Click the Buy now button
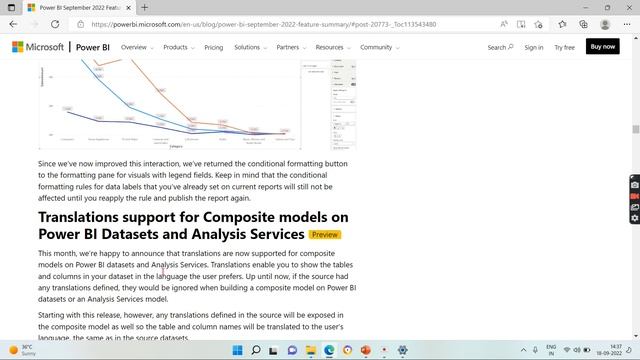640x360 pixels. (x=602, y=47)
